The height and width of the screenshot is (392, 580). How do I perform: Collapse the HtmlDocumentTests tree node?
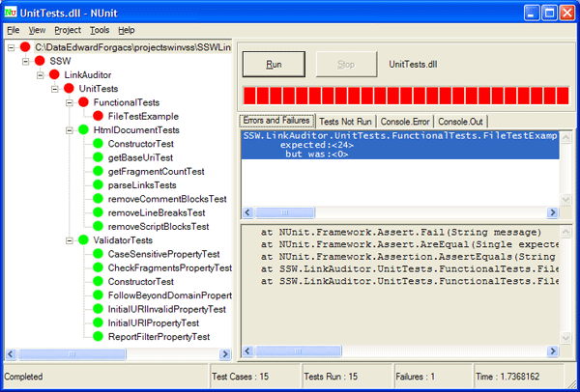[x=69, y=130]
